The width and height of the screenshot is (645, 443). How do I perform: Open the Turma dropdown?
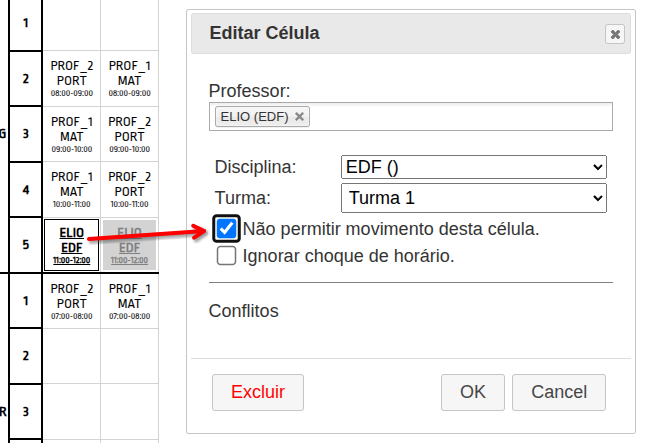pos(473,197)
